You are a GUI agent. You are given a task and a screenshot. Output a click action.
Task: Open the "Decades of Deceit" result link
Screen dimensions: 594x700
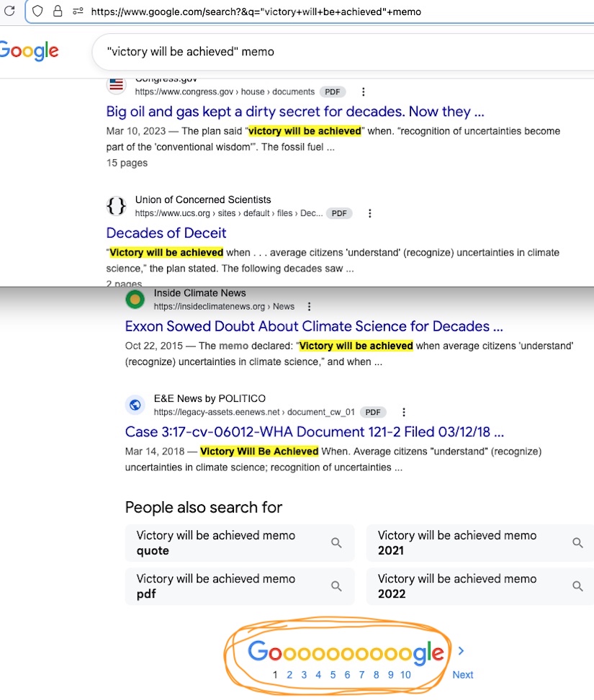166,233
